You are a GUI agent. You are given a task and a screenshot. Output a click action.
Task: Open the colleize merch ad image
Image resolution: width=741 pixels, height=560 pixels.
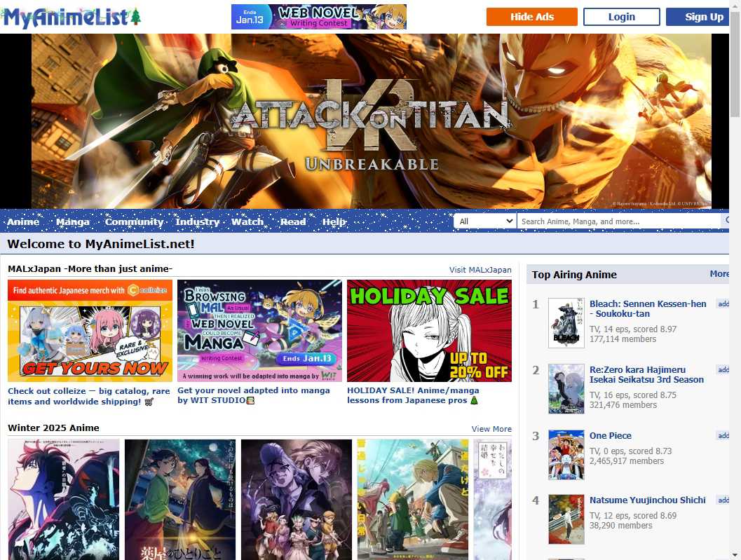click(90, 331)
